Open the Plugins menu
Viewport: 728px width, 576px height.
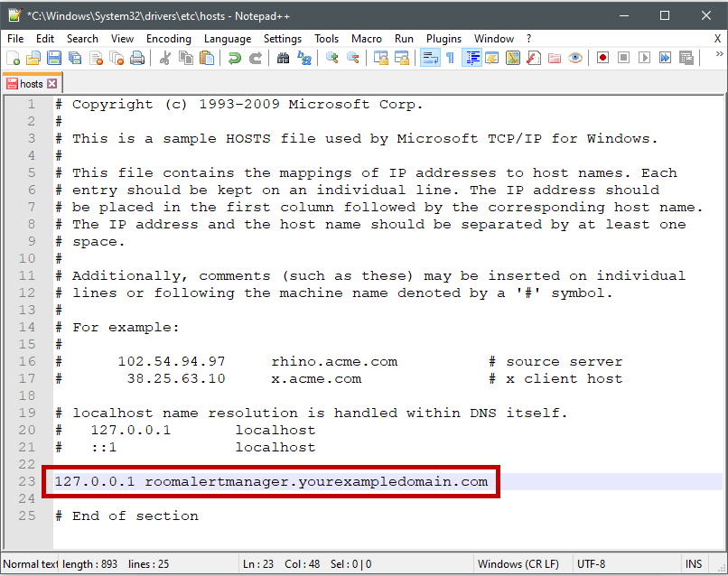(443, 39)
